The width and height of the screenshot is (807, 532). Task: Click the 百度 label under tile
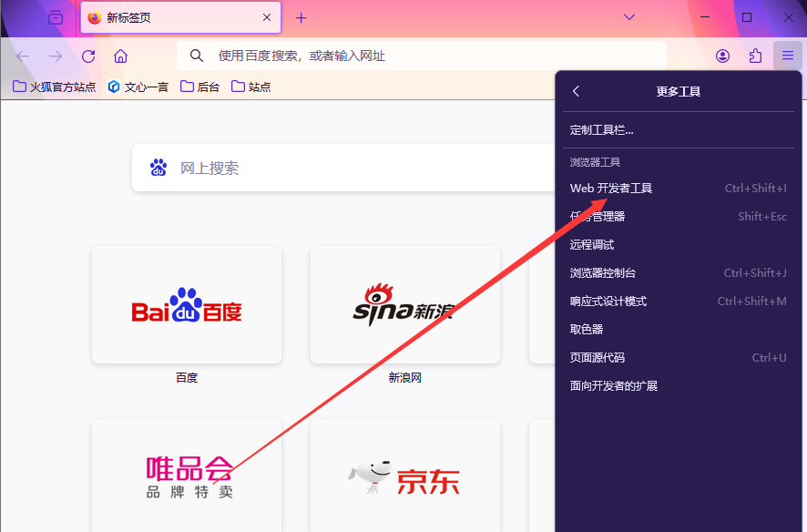pos(187,378)
